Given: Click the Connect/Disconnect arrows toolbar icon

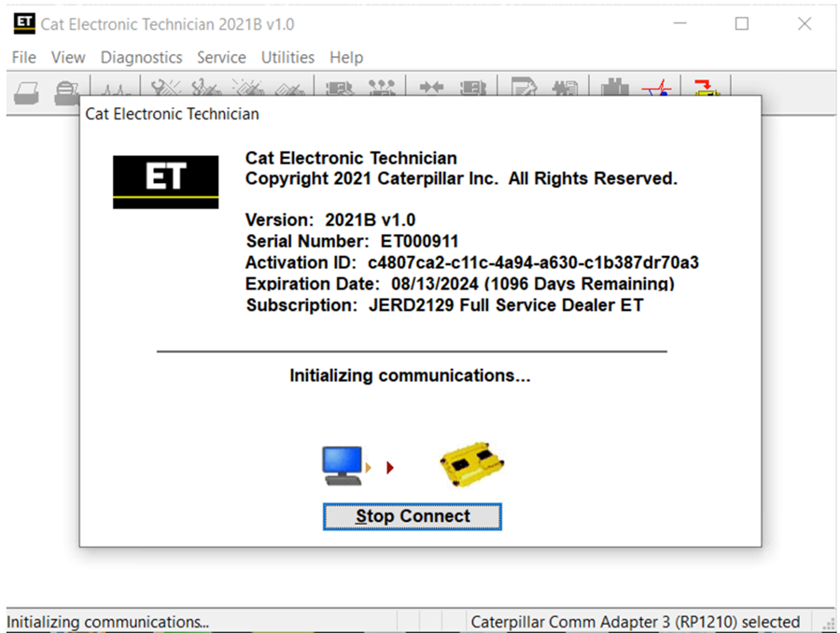Looking at the screenshot, I should click(x=431, y=88).
